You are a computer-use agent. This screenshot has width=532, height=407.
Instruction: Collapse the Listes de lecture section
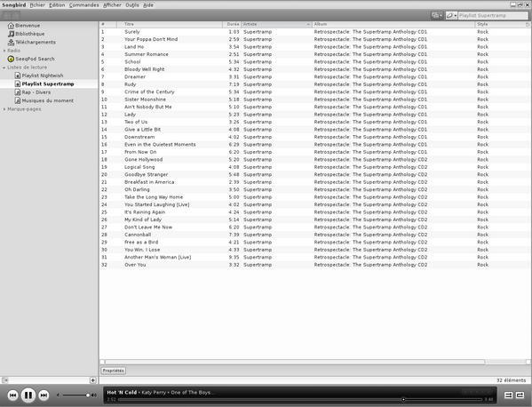tap(4, 68)
